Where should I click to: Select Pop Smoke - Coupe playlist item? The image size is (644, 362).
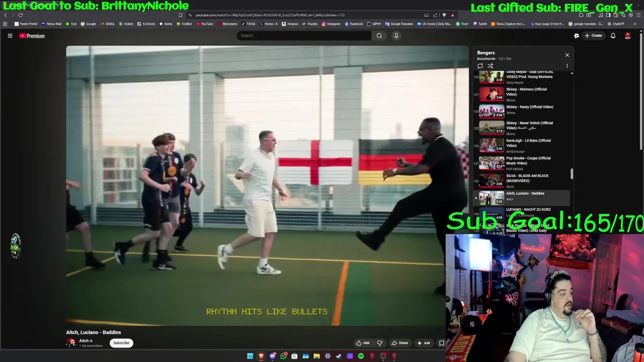(x=522, y=163)
